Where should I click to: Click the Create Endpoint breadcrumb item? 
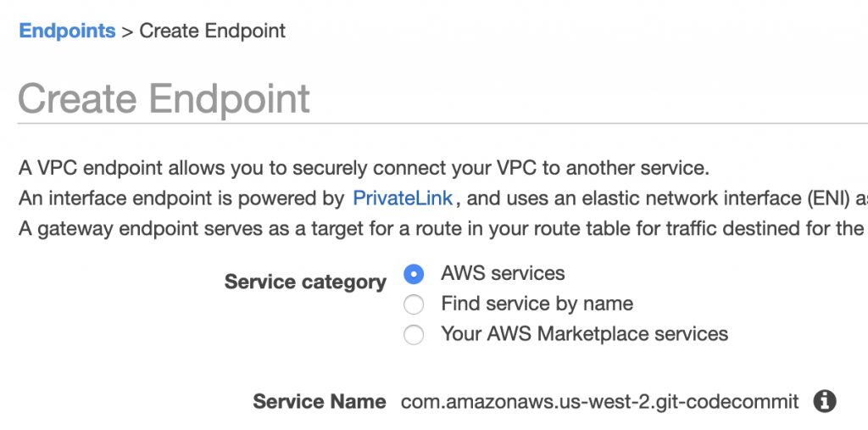point(213,31)
